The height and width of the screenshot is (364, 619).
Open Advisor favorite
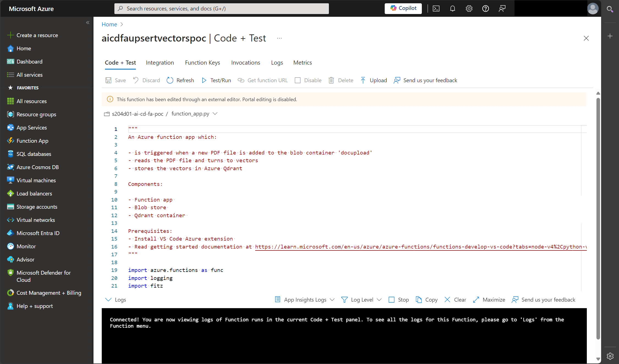26,260
